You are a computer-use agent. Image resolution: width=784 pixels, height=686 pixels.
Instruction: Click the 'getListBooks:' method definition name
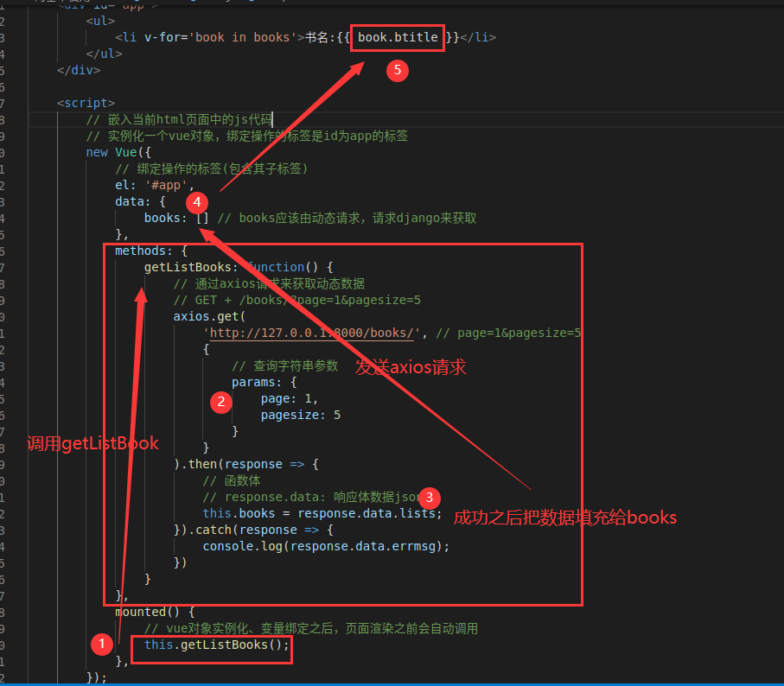(x=191, y=267)
